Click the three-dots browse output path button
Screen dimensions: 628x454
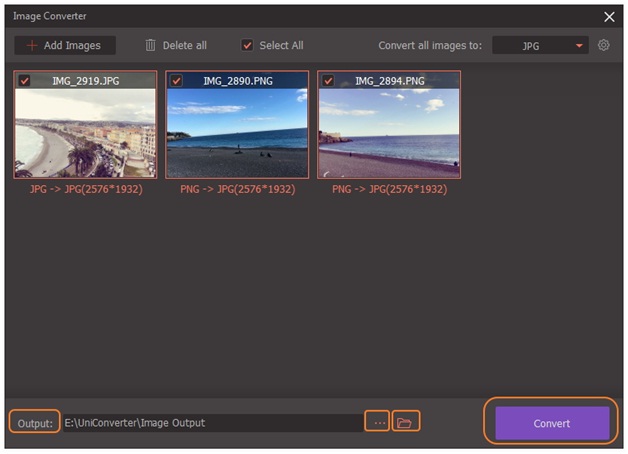379,423
